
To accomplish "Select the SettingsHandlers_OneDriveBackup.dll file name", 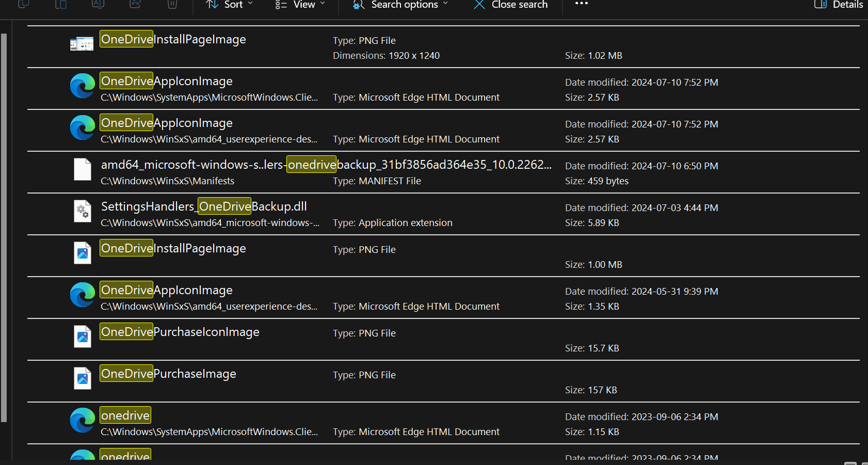I will point(204,206).
